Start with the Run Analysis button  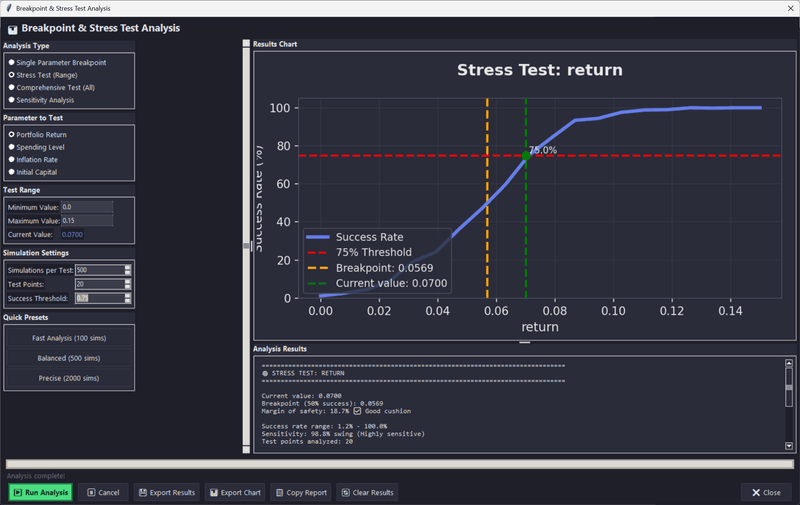(41, 492)
